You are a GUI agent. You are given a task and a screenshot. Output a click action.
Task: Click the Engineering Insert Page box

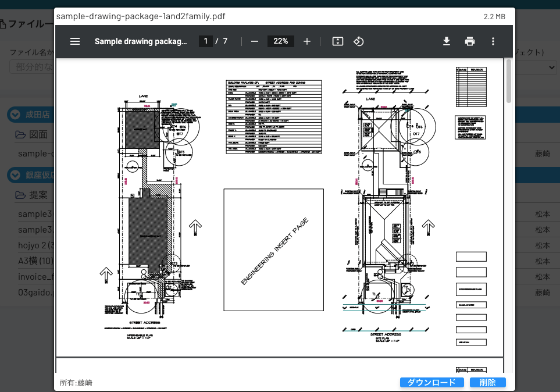coord(273,250)
